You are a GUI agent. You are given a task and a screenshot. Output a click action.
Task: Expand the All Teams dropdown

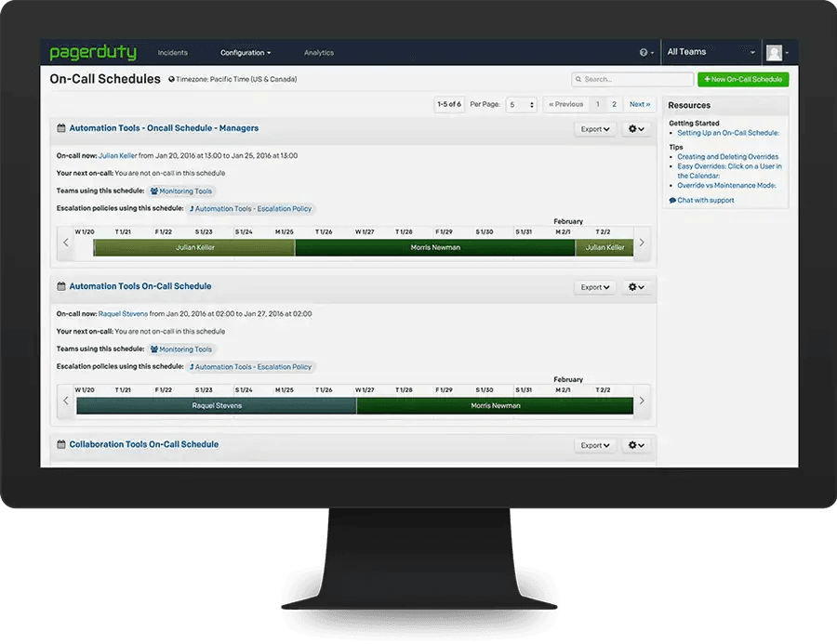click(x=711, y=52)
